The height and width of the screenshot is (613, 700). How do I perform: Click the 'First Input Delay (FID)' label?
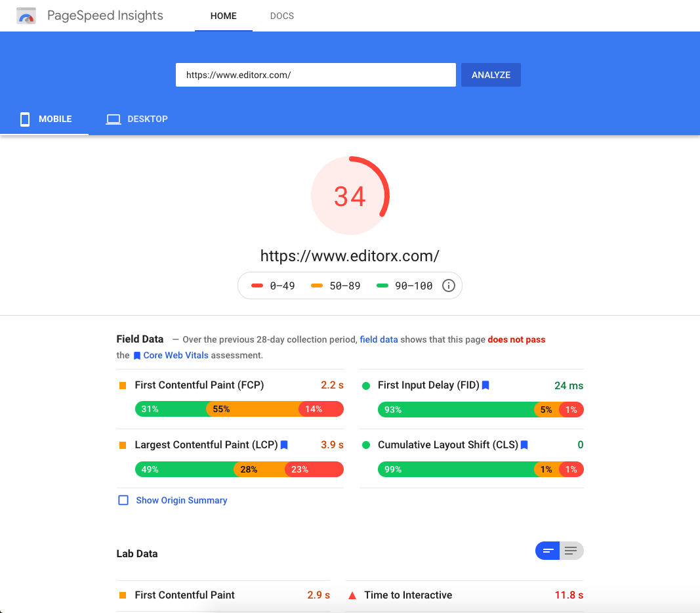pyautogui.click(x=428, y=385)
